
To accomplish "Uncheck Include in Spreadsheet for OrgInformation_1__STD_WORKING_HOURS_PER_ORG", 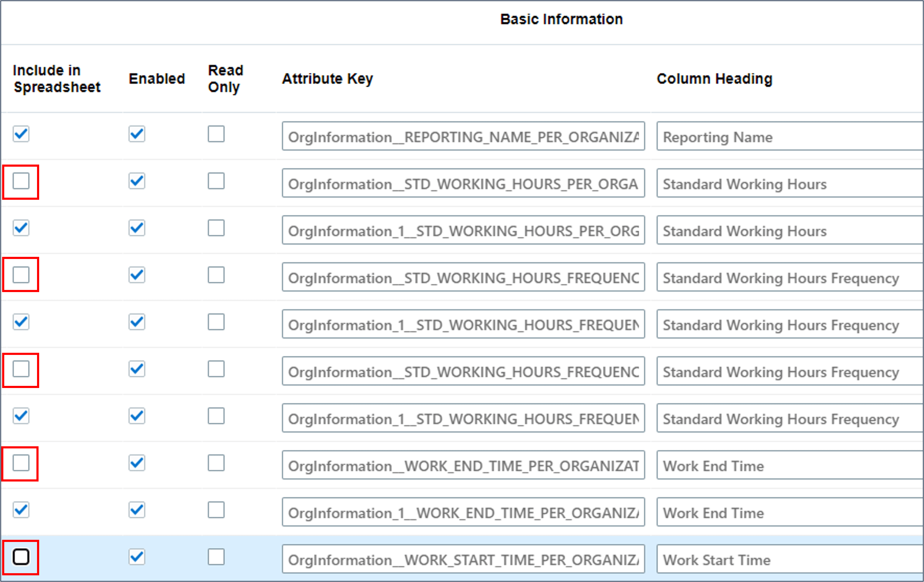I will coord(21,228).
